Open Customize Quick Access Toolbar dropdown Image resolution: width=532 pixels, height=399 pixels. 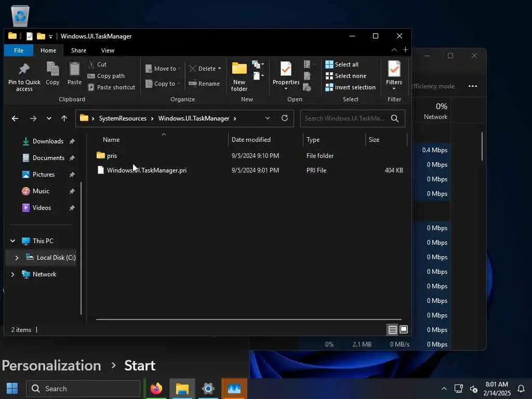tap(50, 37)
